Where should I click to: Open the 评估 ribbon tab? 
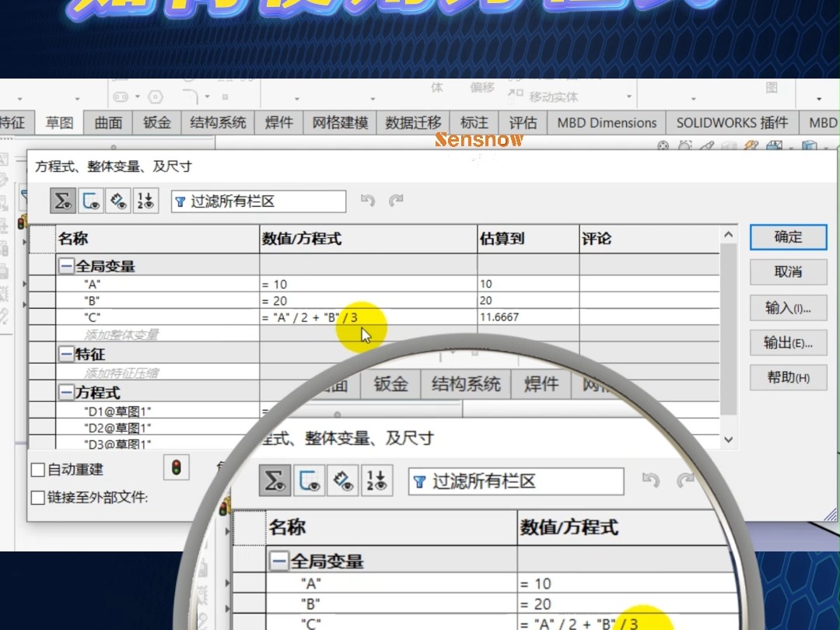pos(523,122)
